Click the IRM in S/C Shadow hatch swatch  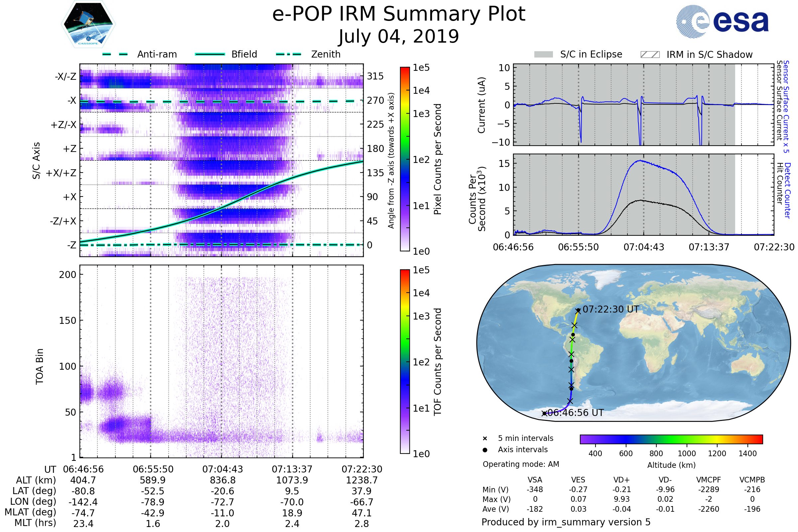coord(650,55)
